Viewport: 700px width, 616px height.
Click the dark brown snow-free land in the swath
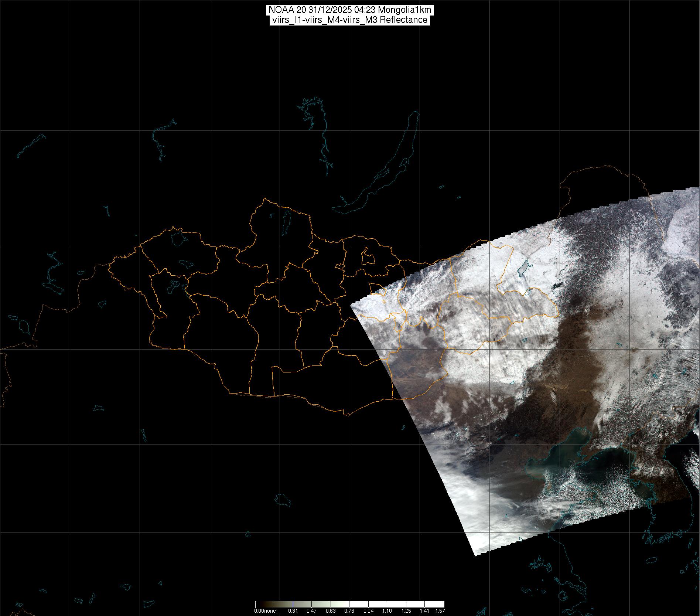point(576,333)
